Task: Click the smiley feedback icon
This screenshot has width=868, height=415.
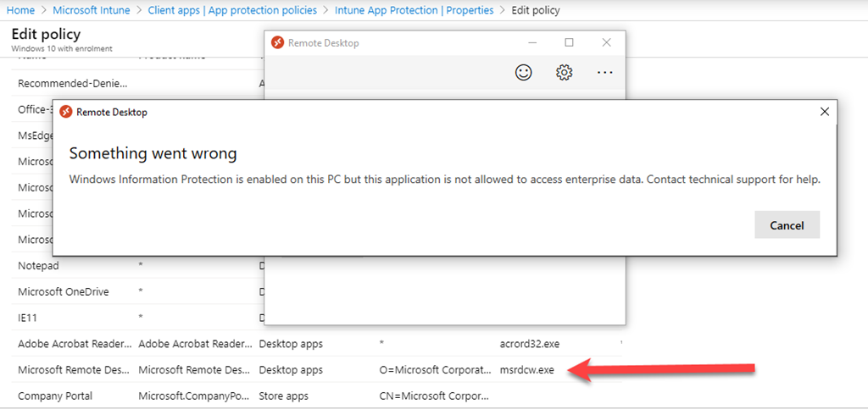Action: pyautogui.click(x=524, y=73)
